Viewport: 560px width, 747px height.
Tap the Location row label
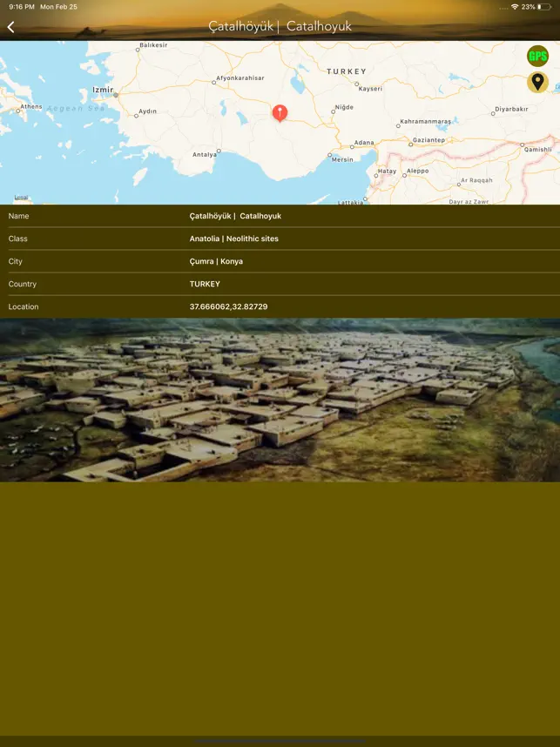coord(24,306)
